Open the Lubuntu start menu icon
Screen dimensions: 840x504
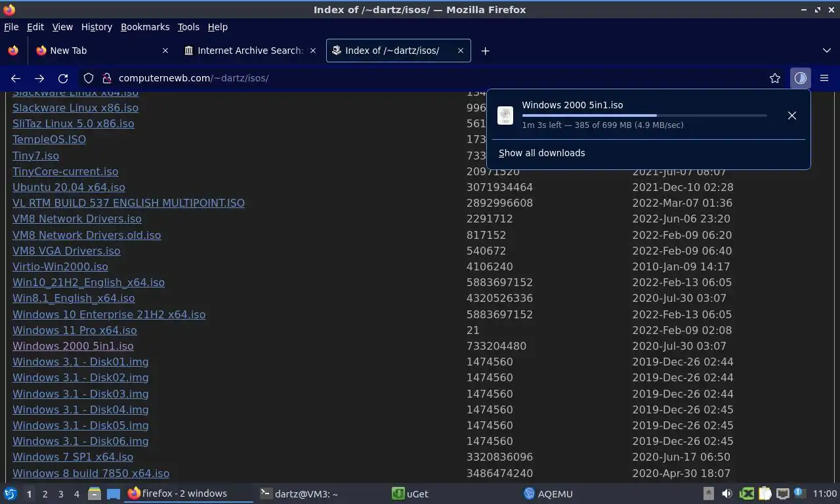pos(10,493)
